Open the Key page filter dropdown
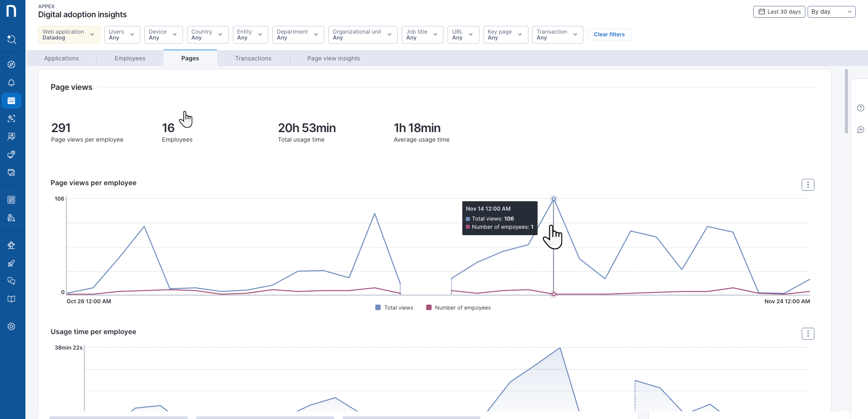 click(505, 35)
